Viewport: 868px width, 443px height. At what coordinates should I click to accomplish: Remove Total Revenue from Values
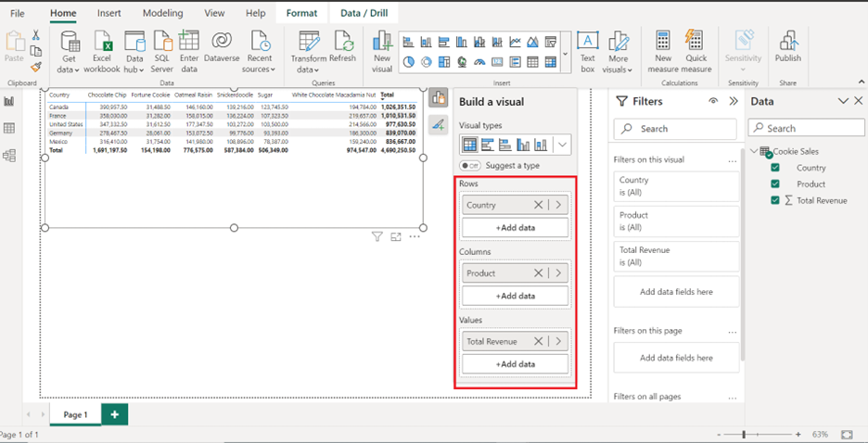538,341
